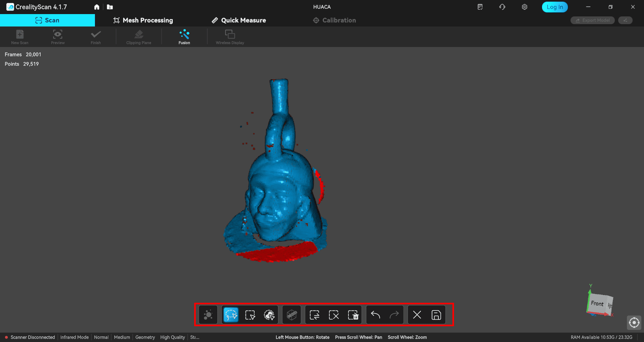This screenshot has height=342, width=644.
Task: Open the task list notes icon
Action: pos(480,7)
